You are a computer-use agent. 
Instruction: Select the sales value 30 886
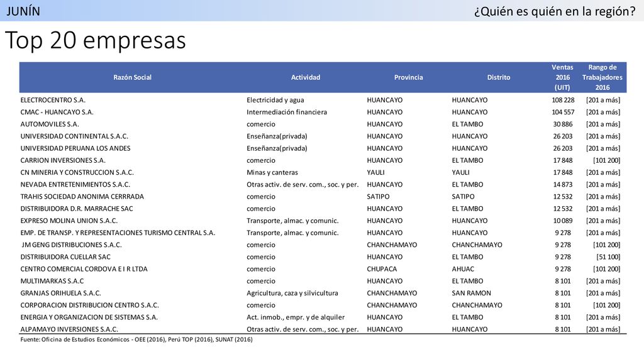[563, 124]
